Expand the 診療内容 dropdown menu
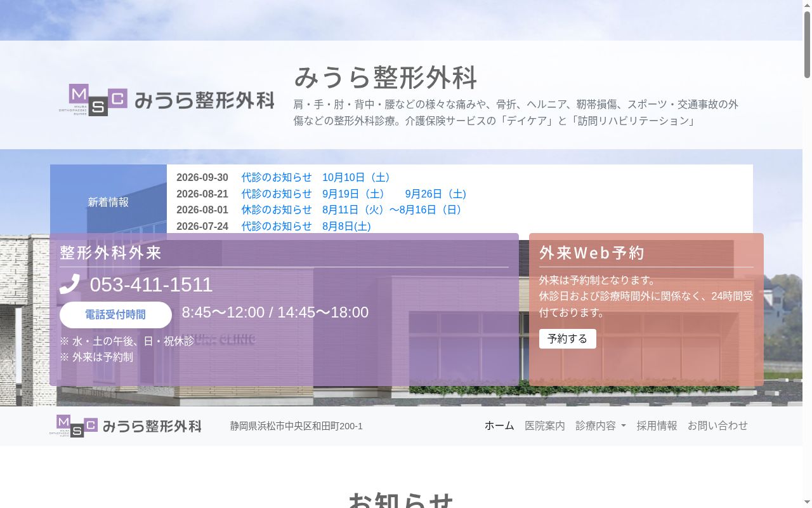The height and width of the screenshot is (508, 812). tap(601, 425)
